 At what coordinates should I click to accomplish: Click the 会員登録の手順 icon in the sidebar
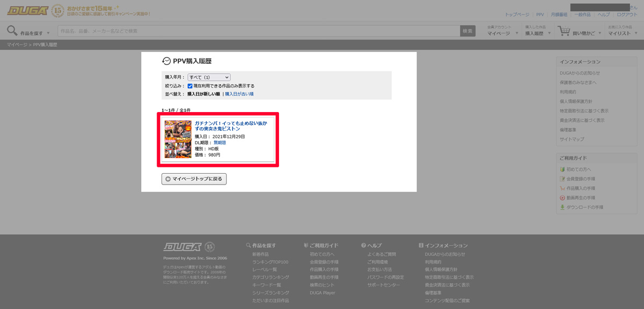pyautogui.click(x=562, y=179)
